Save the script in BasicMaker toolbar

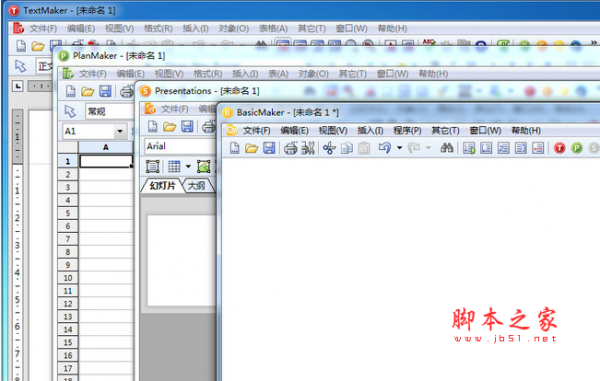click(x=269, y=148)
